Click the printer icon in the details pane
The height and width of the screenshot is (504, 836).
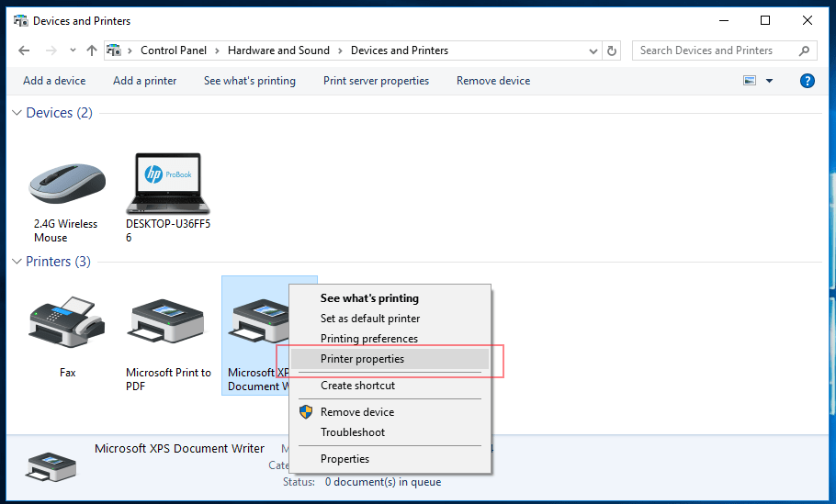(x=51, y=466)
